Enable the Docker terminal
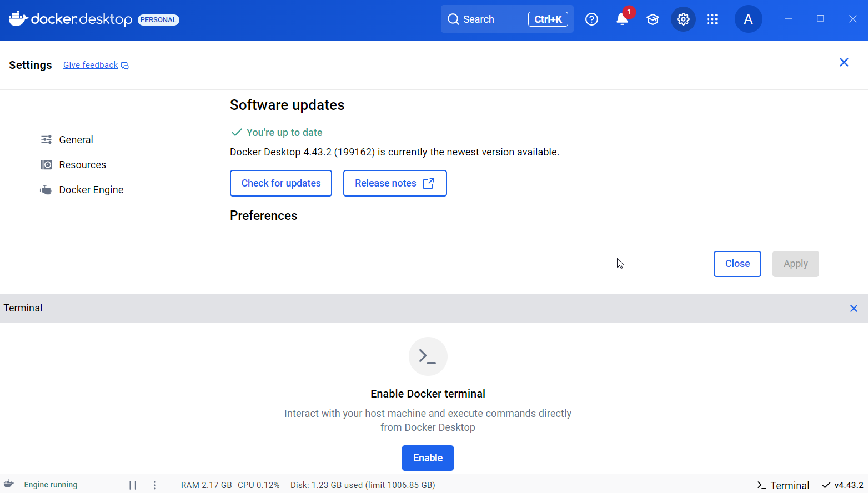 pos(428,458)
